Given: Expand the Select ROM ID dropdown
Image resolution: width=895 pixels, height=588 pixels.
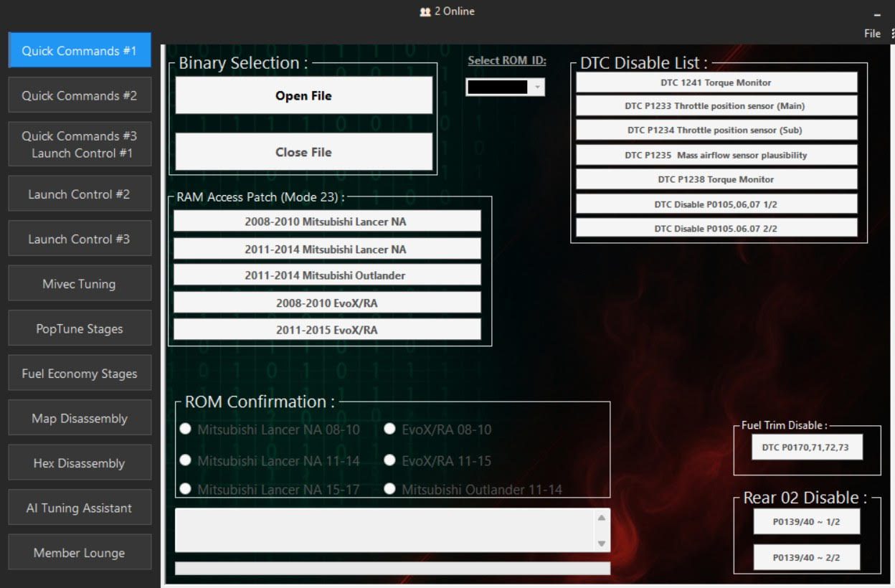Looking at the screenshot, I should pyautogui.click(x=537, y=87).
